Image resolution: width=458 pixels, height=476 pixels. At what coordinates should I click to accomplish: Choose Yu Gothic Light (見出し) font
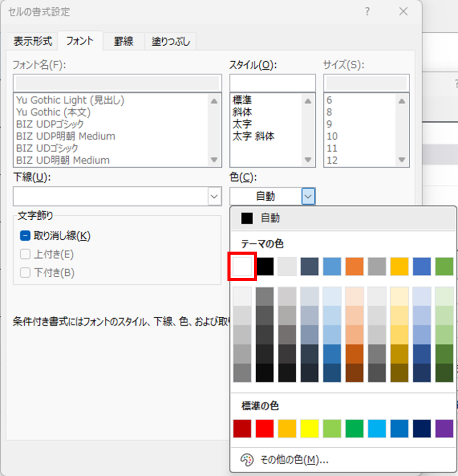[70, 100]
